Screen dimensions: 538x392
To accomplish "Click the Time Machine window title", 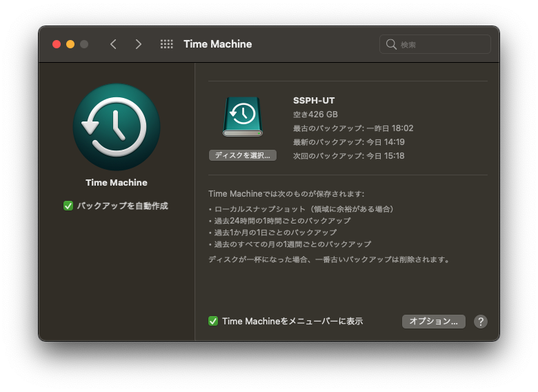I will coord(217,44).
